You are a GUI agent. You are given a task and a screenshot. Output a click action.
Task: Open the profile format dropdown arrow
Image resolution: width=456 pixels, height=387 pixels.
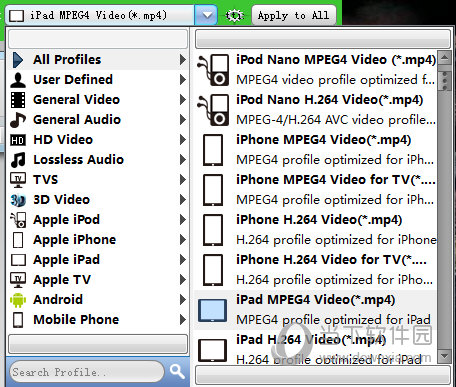[x=207, y=15]
